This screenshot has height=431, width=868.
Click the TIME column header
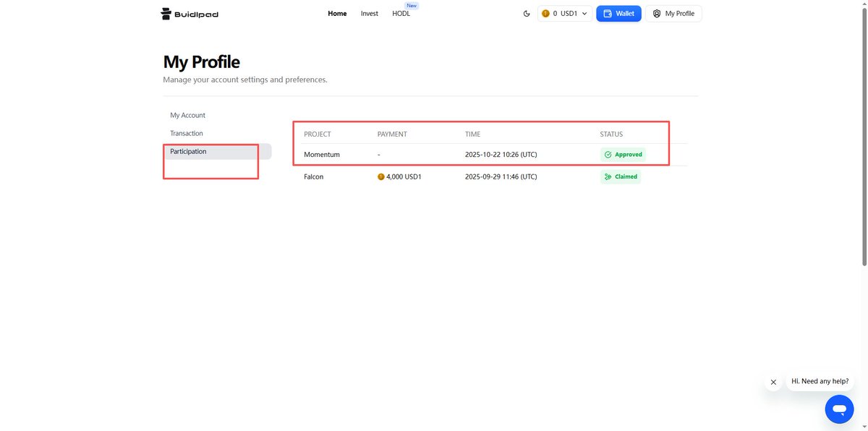(472, 135)
